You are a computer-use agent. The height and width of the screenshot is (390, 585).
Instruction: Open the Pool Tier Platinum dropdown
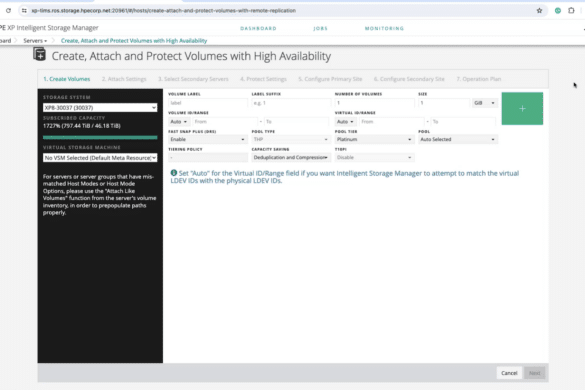pos(374,139)
